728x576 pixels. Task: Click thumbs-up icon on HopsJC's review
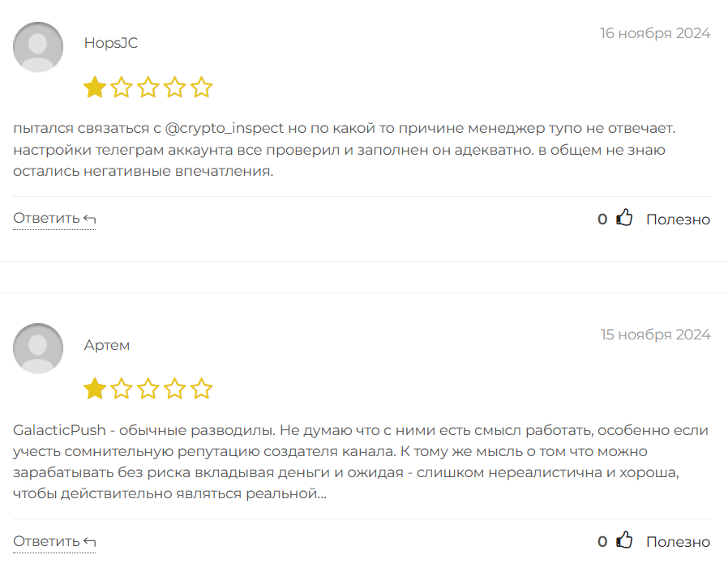pos(624,218)
